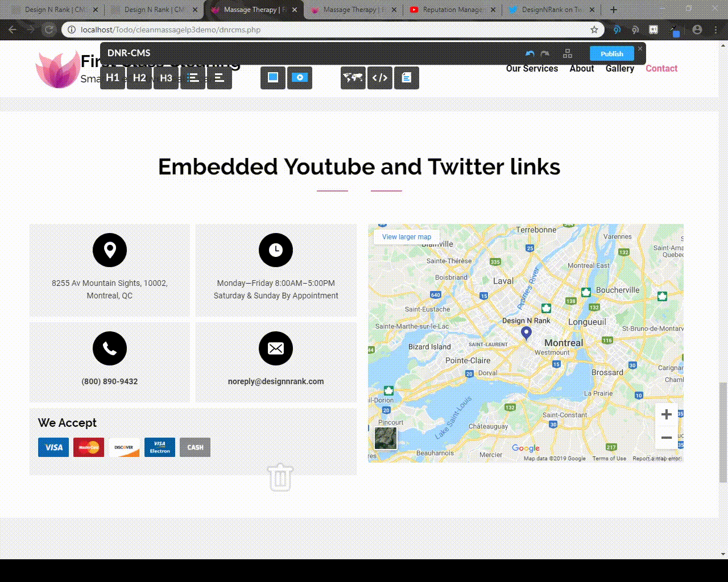
Task: Insert an HTML code block
Action: coord(380,78)
